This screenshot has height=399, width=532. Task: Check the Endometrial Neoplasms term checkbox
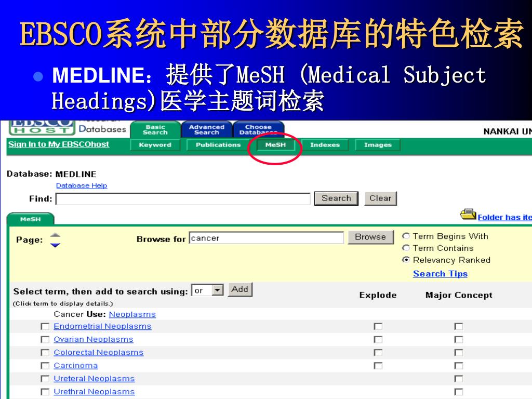[x=45, y=326]
